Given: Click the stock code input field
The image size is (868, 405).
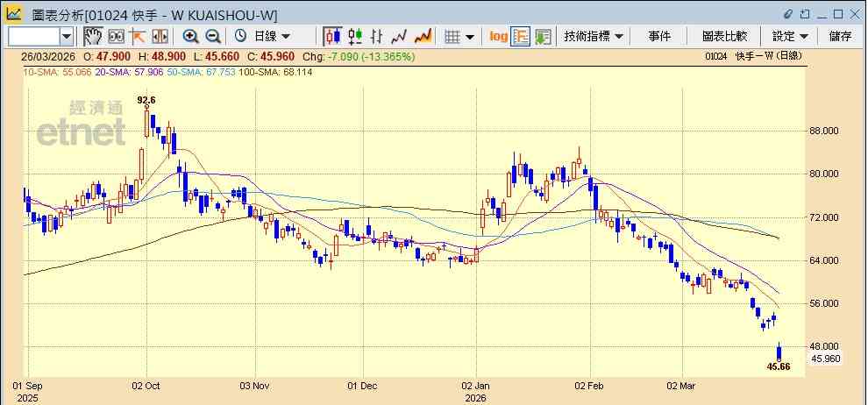Looking at the screenshot, I should pyautogui.click(x=34, y=37).
